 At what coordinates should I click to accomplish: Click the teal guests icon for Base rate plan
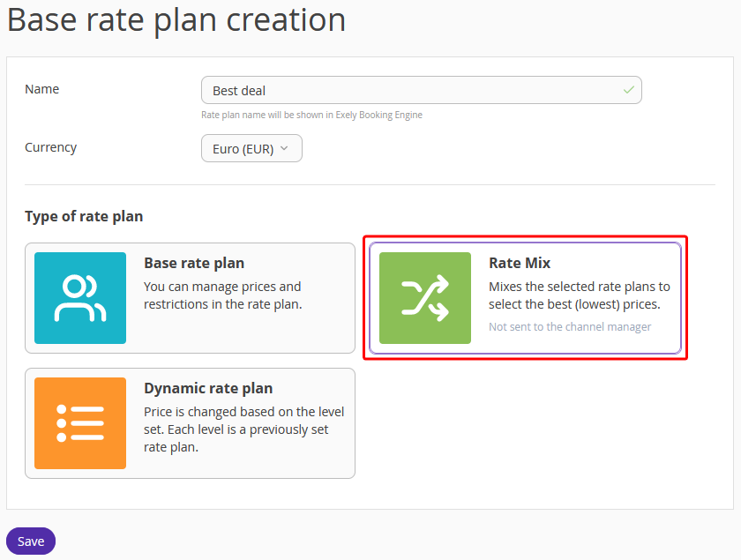tap(80, 298)
